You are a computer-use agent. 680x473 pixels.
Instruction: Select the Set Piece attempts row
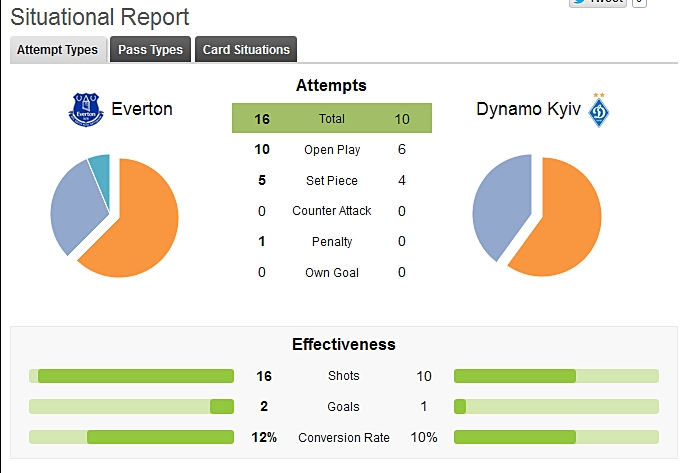[332, 181]
